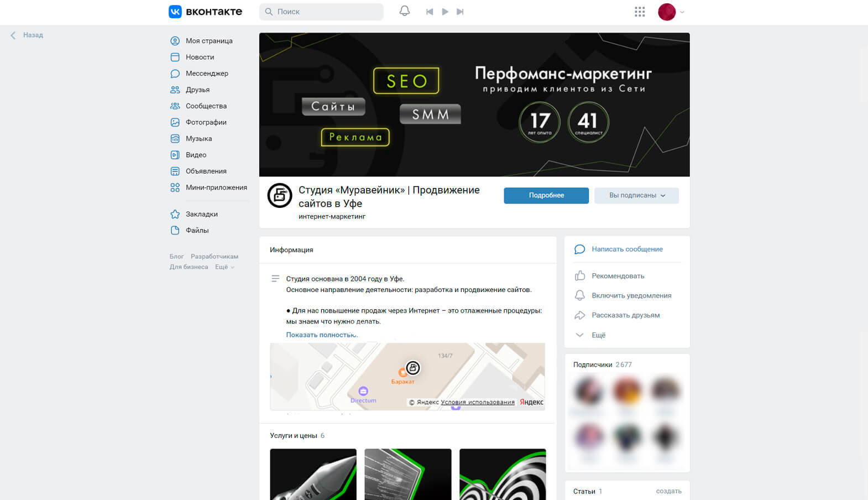Expand account menu arrow beside avatar

tap(682, 12)
